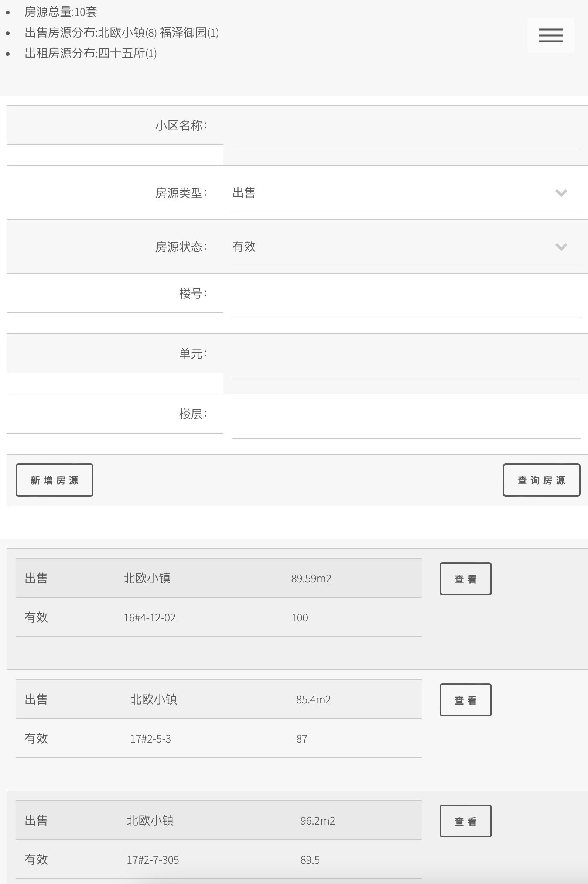This screenshot has height=884, width=588.
Task: Click the 楼号 input field
Action: pyautogui.click(x=406, y=301)
